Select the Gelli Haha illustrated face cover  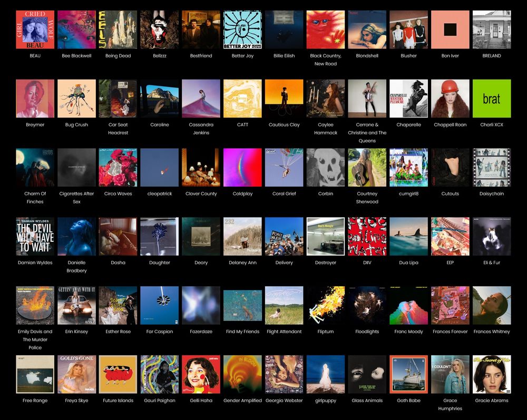point(201,374)
